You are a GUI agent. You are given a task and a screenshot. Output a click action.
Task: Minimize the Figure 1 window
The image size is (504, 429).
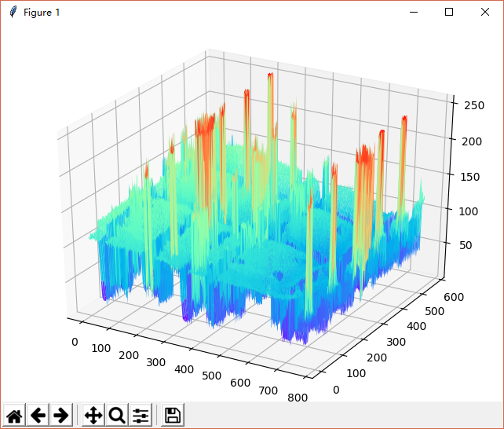[x=414, y=12]
